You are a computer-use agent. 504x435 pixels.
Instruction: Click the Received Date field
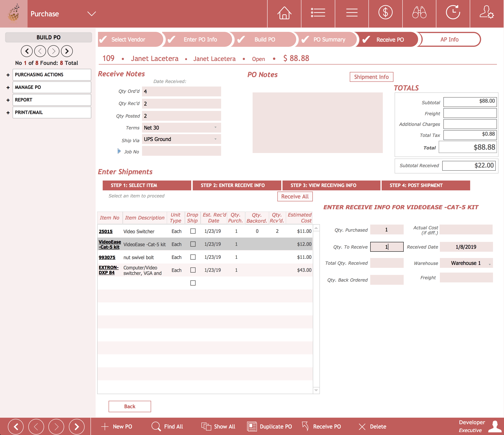pyautogui.click(x=466, y=247)
